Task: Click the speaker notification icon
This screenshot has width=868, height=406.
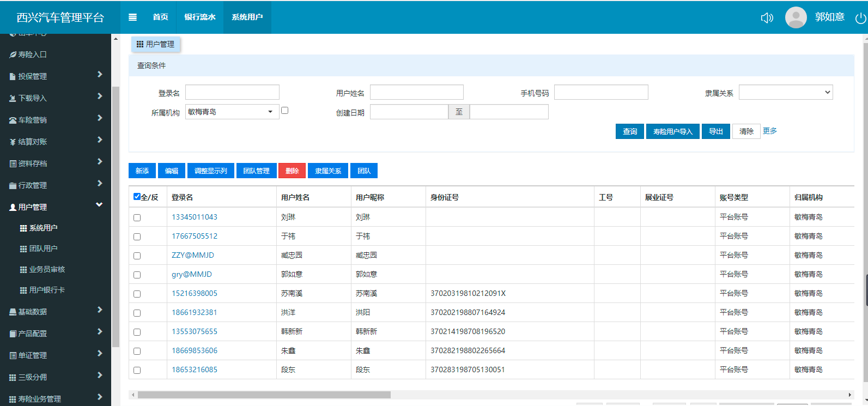Action: click(767, 18)
